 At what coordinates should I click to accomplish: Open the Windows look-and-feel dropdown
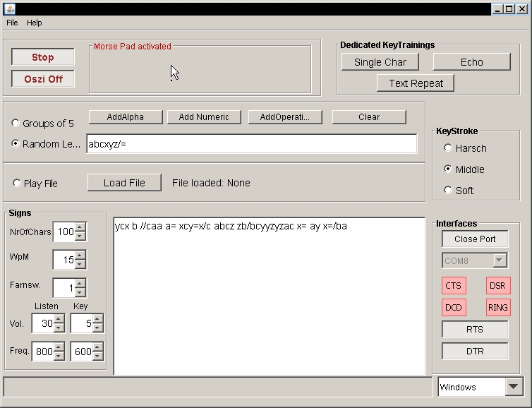[514, 387]
